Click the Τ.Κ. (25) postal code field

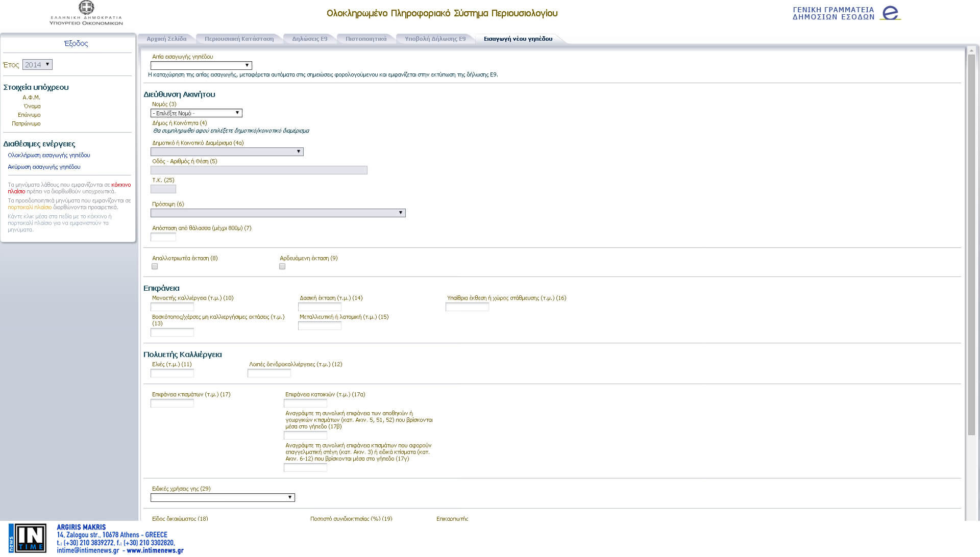click(x=163, y=189)
